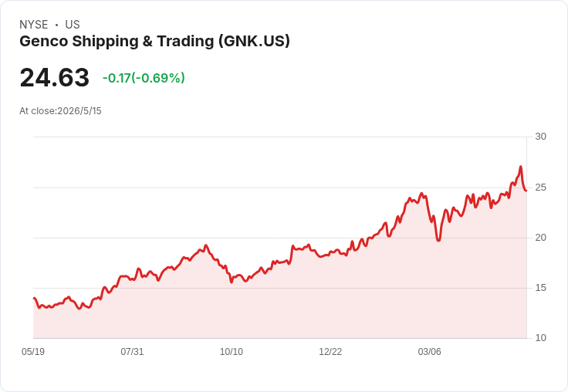Click the line's starting point at 05/19
The width and height of the screenshot is (568, 392).
[34, 298]
